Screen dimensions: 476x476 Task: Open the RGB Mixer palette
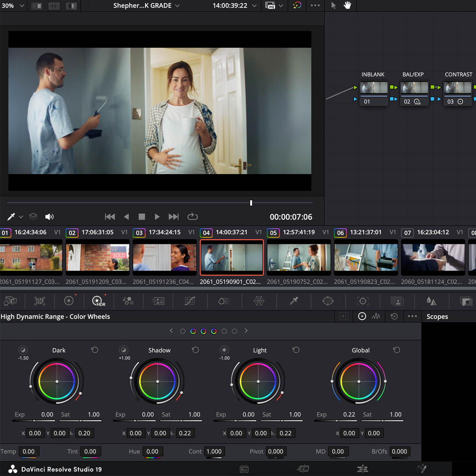point(128,301)
